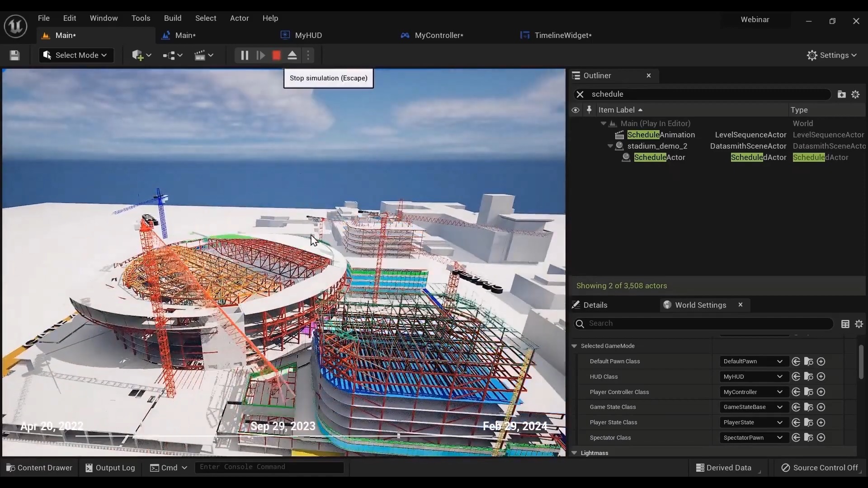Open the Outliner settings gear
This screenshot has width=868, height=488.
pos(856,94)
